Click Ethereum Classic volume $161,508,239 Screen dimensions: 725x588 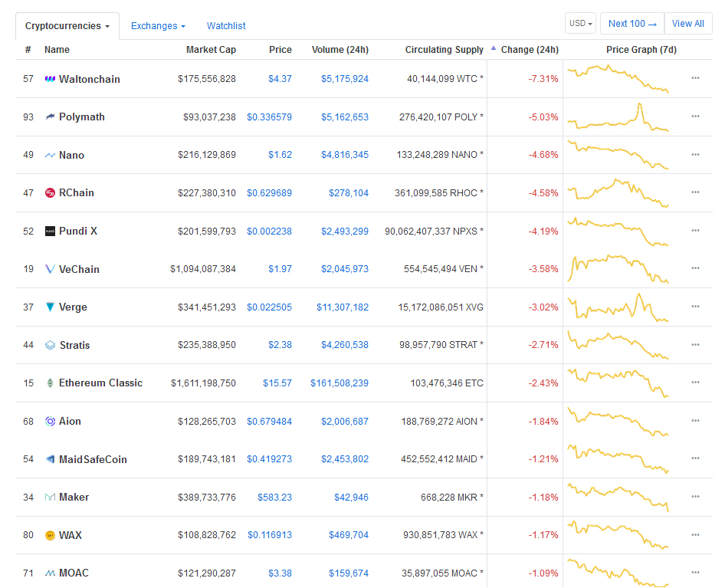[340, 383]
